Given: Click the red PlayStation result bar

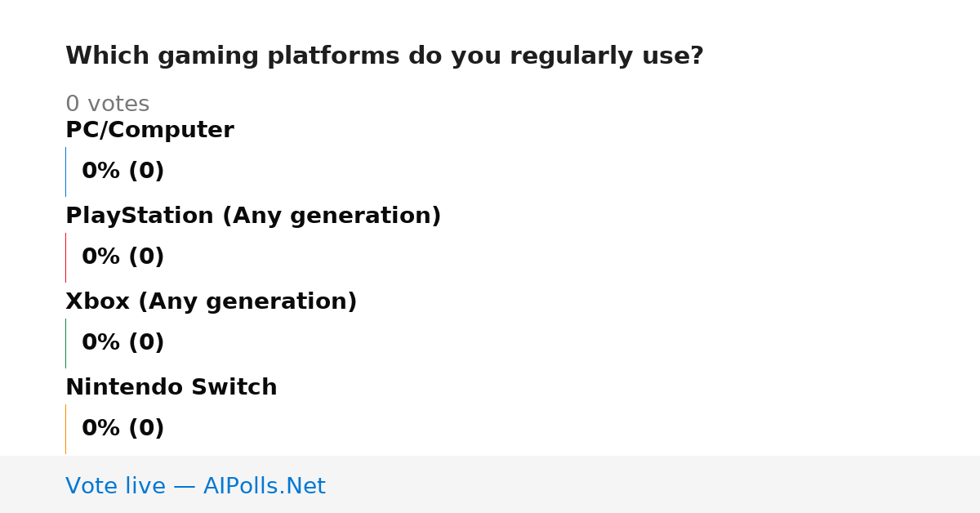Looking at the screenshot, I should click(x=65, y=257).
